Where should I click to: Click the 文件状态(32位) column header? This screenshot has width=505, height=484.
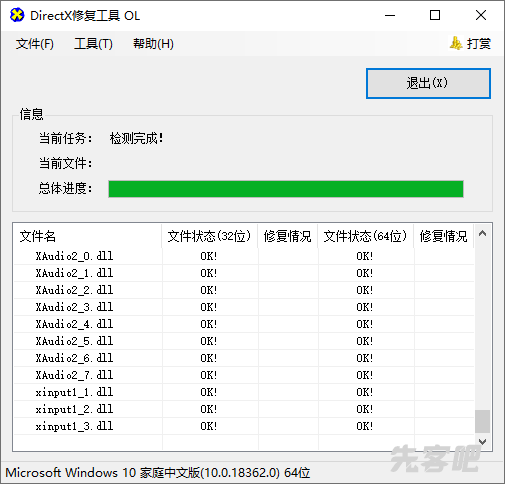(210, 236)
